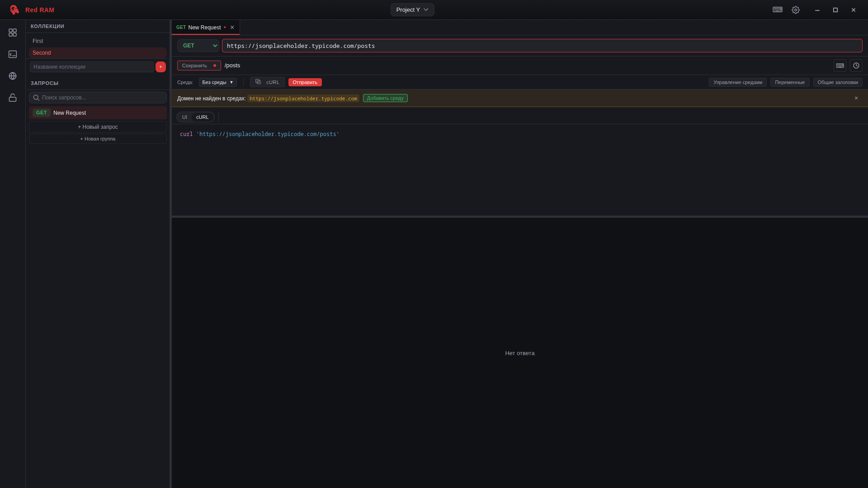The width and height of the screenshot is (868, 488).
Task: Open settings gear icon in title bar
Action: pos(796,10)
